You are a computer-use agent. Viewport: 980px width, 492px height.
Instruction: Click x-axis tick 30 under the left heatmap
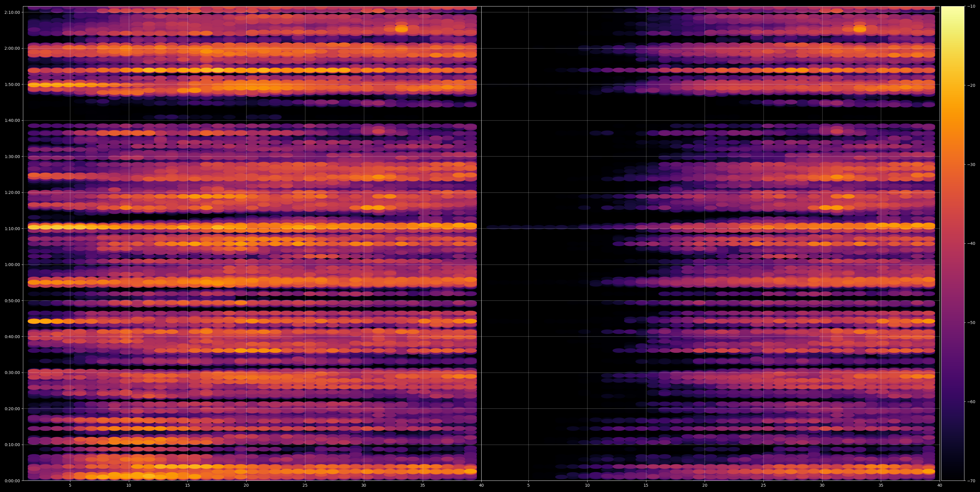364,486
